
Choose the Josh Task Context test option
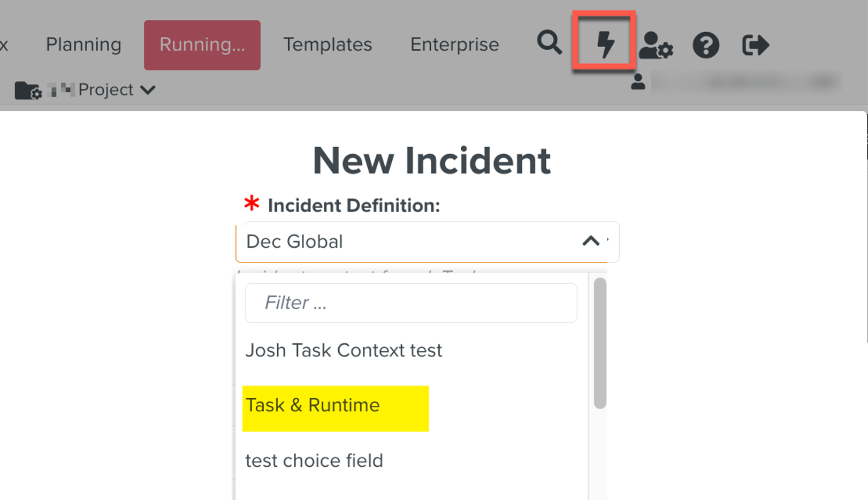point(344,351)
